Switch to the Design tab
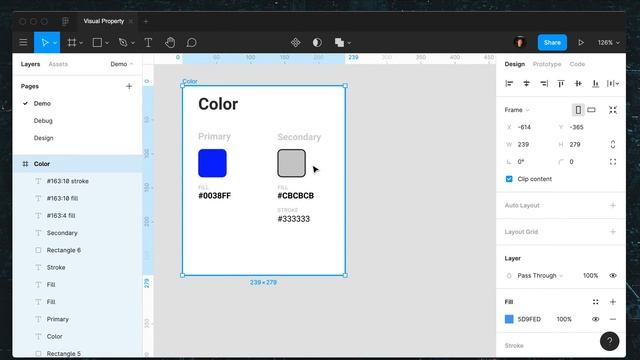Screen dimensions: 640x360 (514, 64)
